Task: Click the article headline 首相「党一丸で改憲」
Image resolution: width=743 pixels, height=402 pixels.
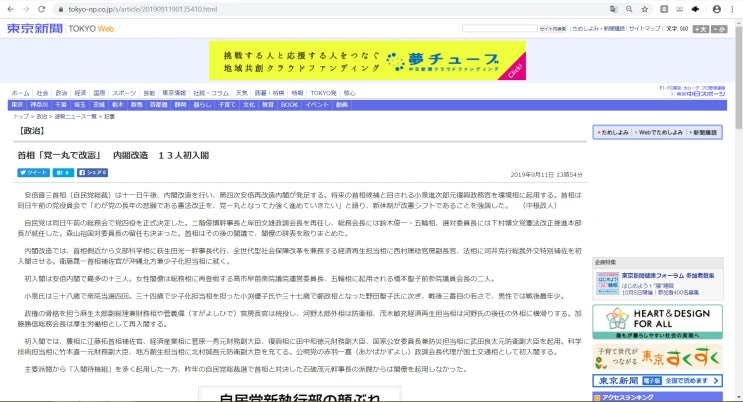Action: [113, 155]
